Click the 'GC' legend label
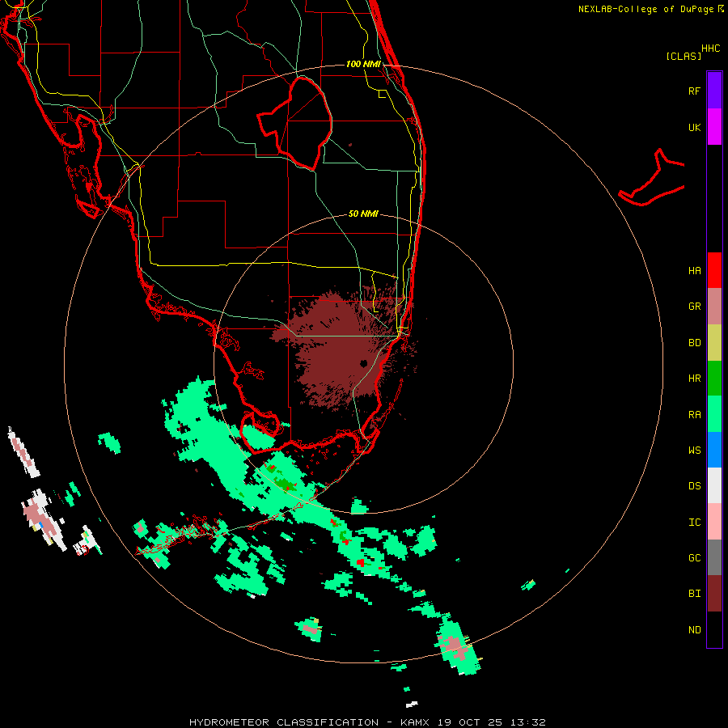 [694, 558]
